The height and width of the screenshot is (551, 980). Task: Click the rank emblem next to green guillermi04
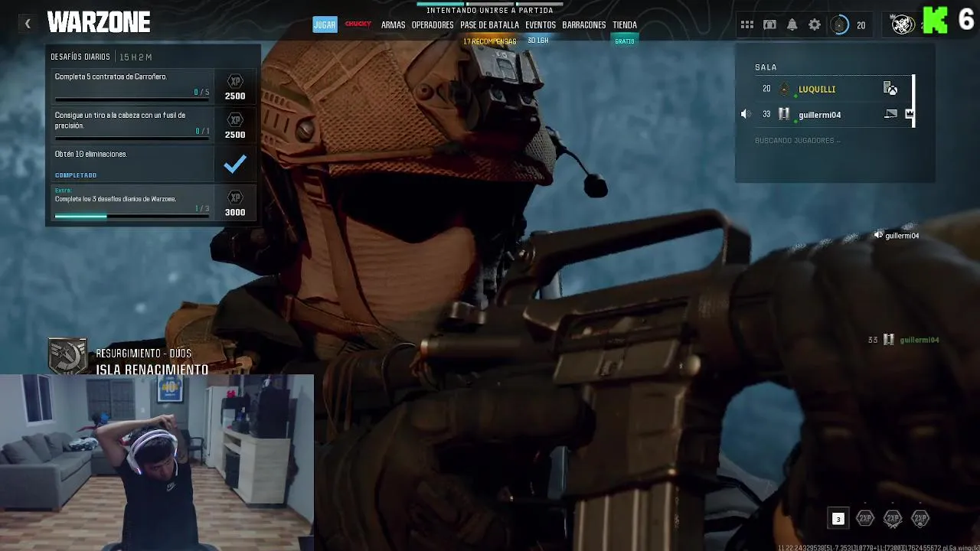tap(888, 340)
